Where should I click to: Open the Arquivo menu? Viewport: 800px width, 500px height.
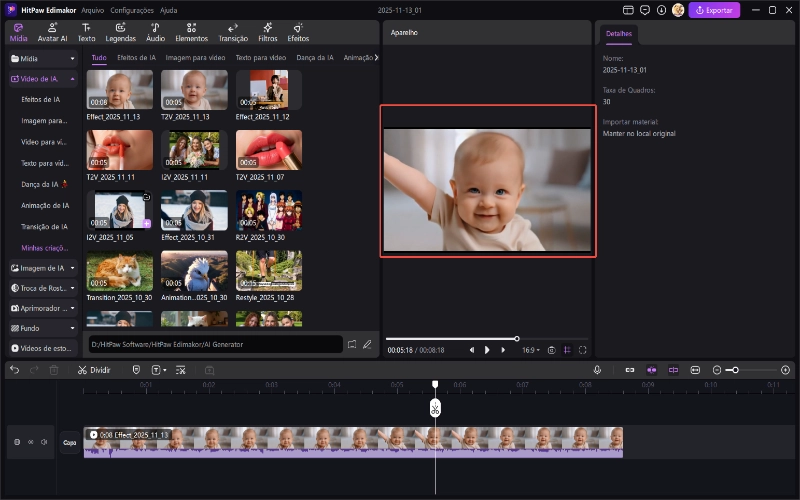tap(92, 9)
